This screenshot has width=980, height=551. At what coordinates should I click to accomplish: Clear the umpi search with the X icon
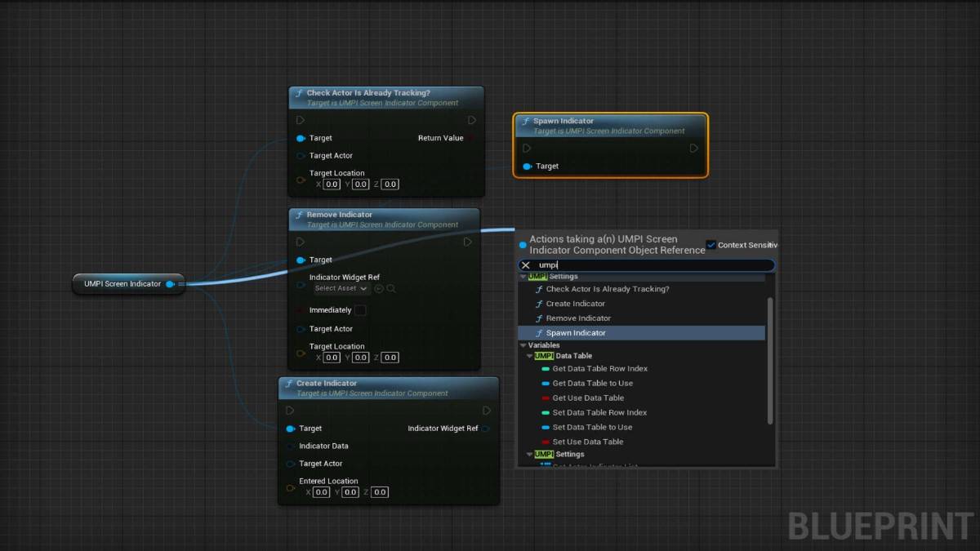(526, 265)
